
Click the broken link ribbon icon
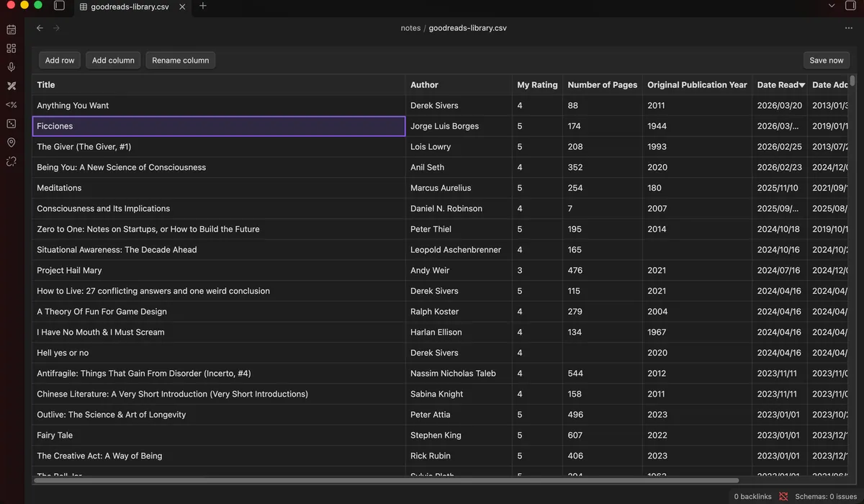[x=11, y=161]
